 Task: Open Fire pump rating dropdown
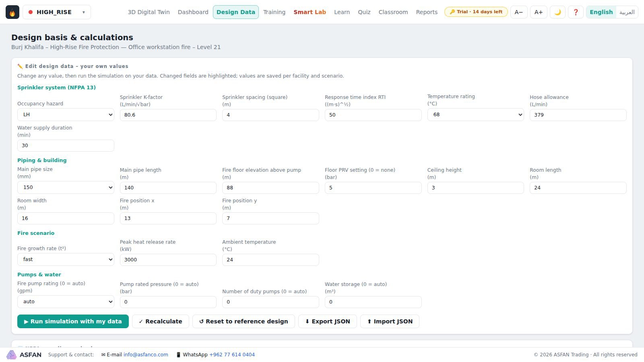[x=66, y=302]
